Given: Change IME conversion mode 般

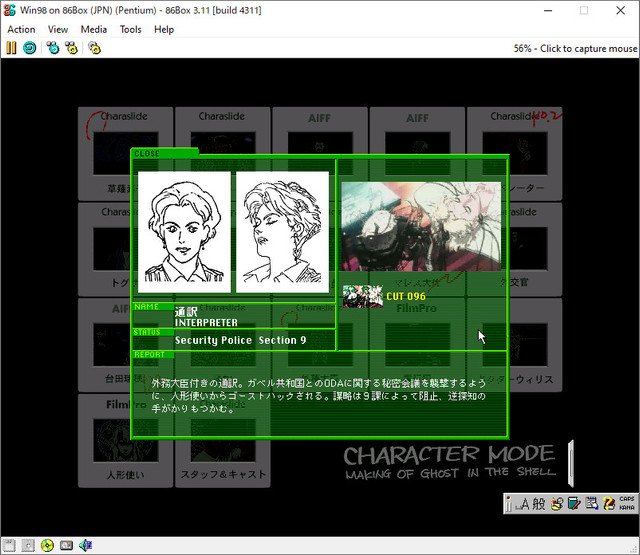Looking at the screenshot, I should (538, 504).
